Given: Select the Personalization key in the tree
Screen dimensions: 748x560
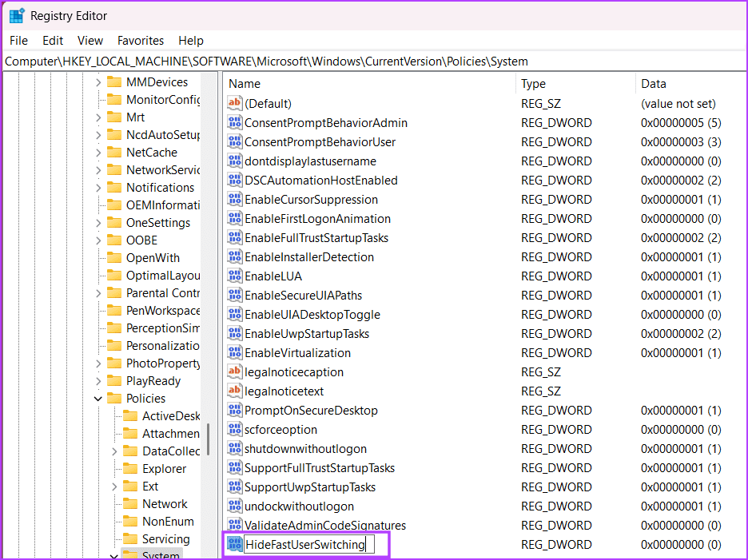Looking at the screenshot, I should coord(163,346).
